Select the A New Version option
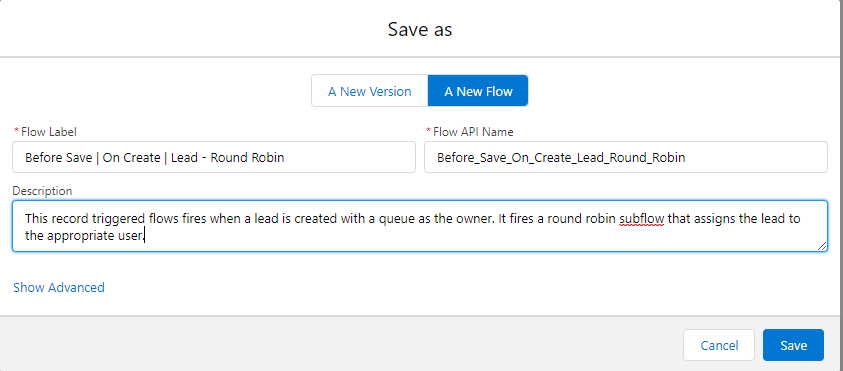 [x=370, y=91]
